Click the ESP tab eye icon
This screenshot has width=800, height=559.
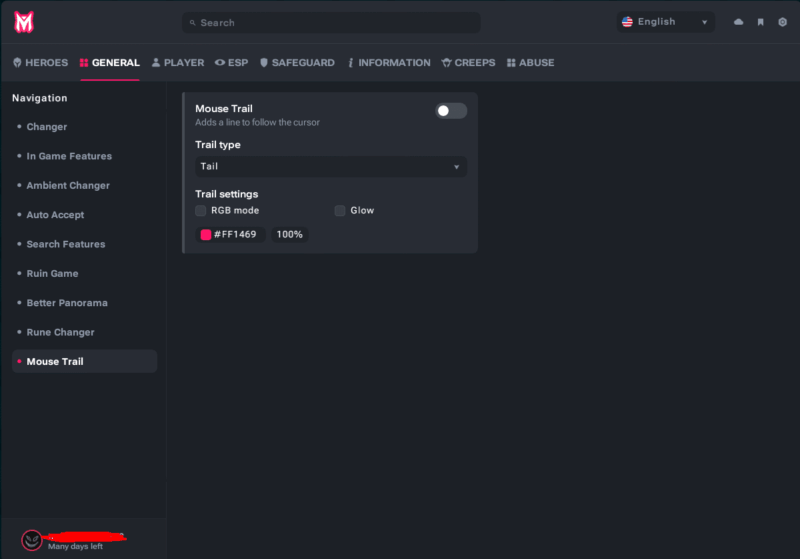(x=220, y=63)
